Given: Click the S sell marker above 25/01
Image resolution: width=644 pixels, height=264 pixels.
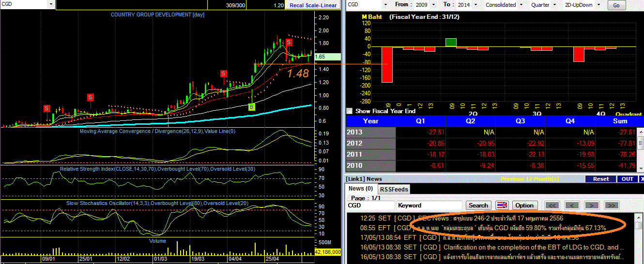Looking at the screenshot, I should coord(91,97).
